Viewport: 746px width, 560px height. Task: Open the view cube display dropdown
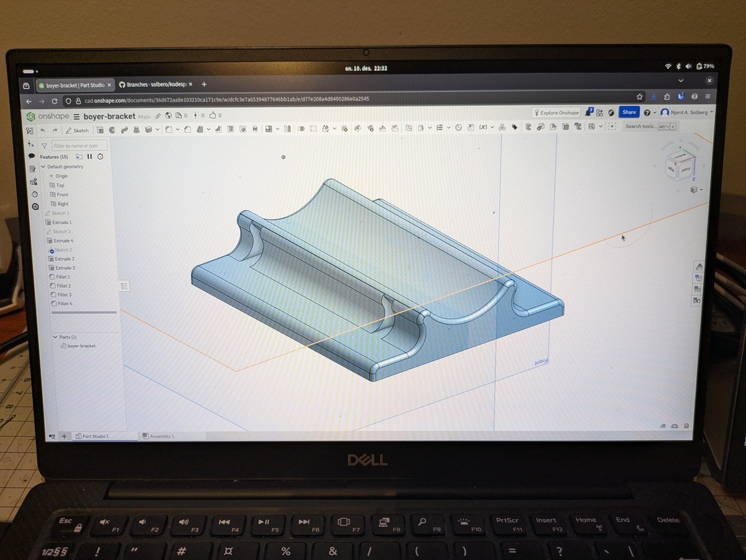(x=696, y=190)
